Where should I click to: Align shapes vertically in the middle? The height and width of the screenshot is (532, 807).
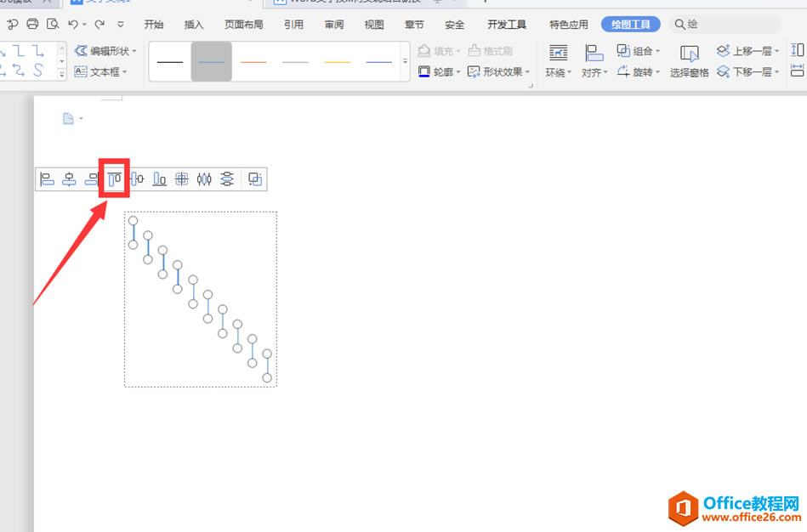pos(137,179)
